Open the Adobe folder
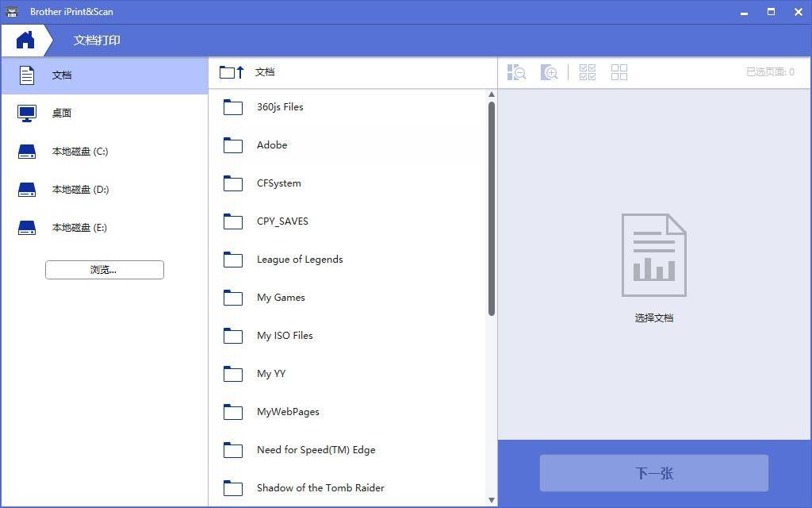This screenshot has width=812, height=508. (x=272, y=144)
